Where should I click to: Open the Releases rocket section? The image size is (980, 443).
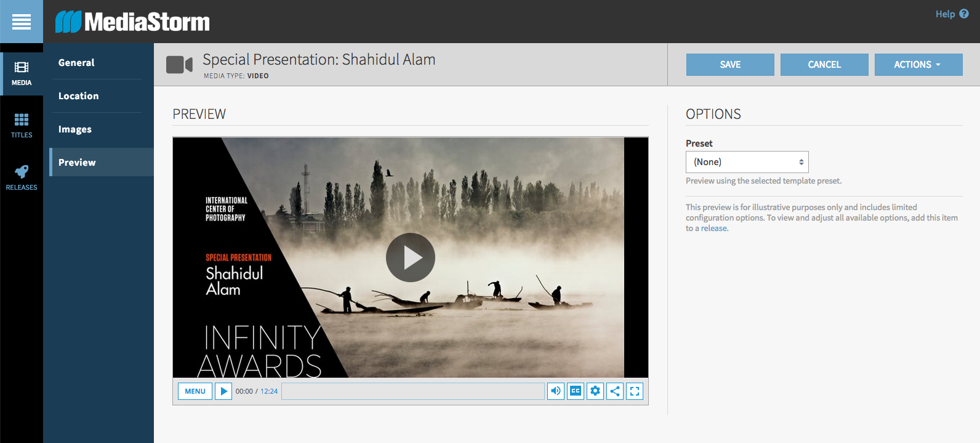tap(22, 178)
